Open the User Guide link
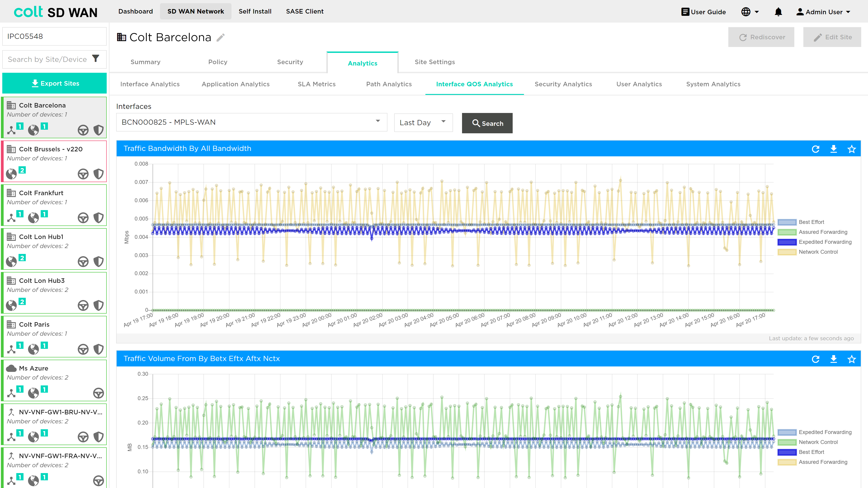The height and width of the screenshot is (488, 868). 703,12
